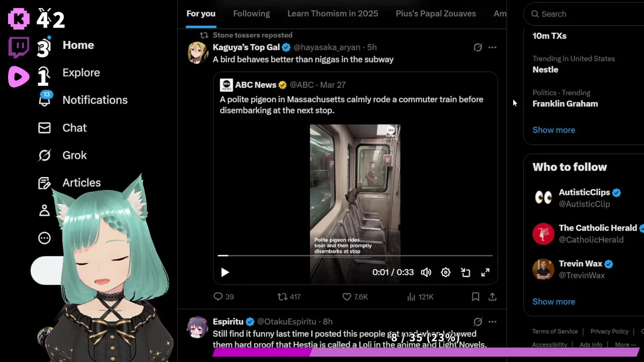Enter fullscreen on the video
The height and width of the screenshot is (362, 644).
[x=485, y=272]
